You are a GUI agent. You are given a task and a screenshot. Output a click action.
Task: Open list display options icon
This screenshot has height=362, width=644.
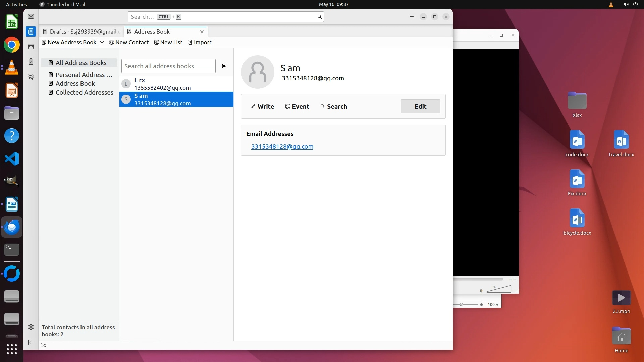point(224,66)
